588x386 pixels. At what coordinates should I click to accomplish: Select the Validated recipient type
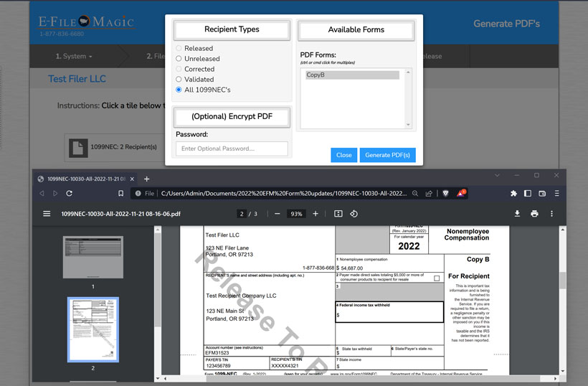click(179, 80)
